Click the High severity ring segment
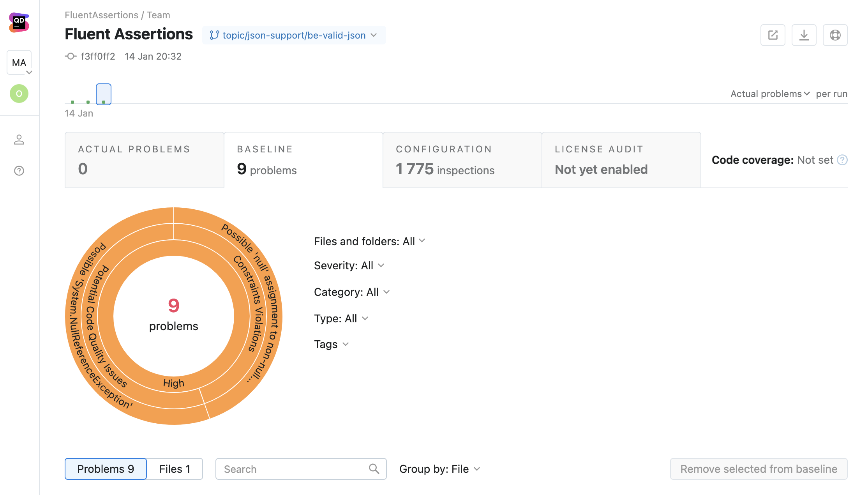 173,383
